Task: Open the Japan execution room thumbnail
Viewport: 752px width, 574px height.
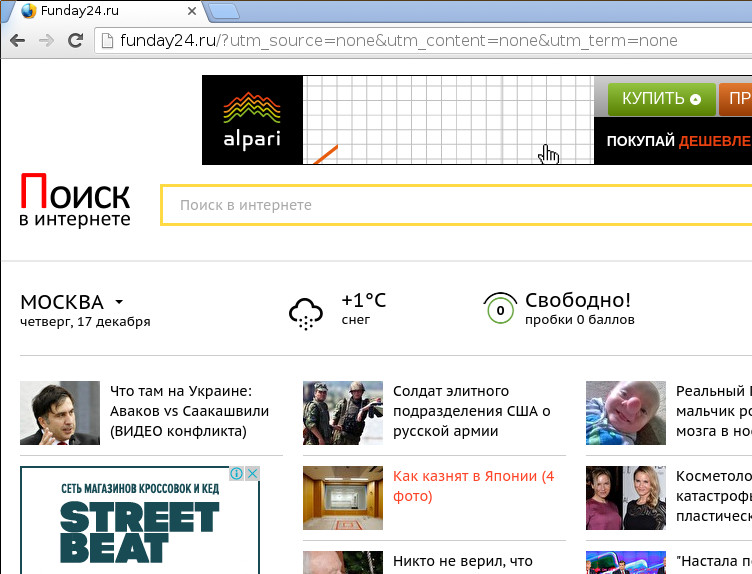Action: pyautogui.click(x=343, y=498)
